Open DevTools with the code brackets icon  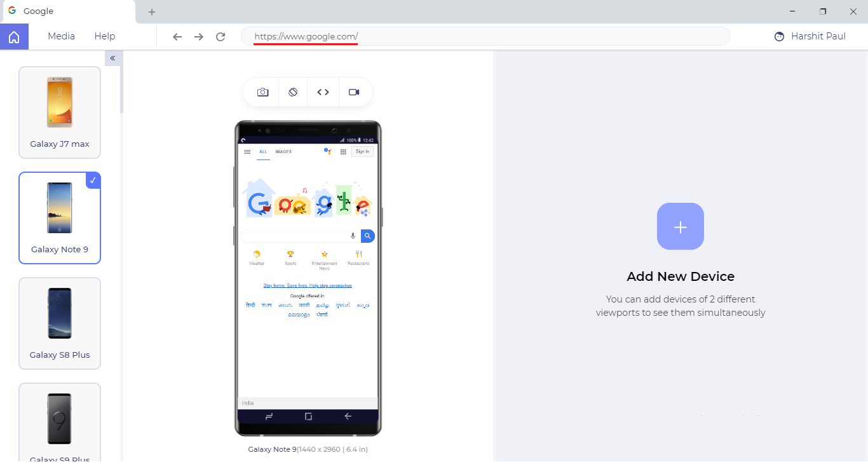pyautogui.click(x=323, y=92)
